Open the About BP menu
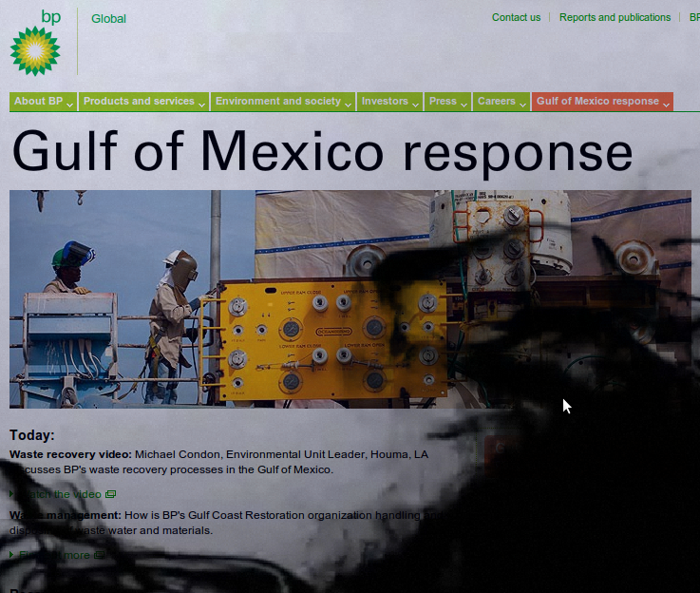Screen dimensions: 700x593 44,102
